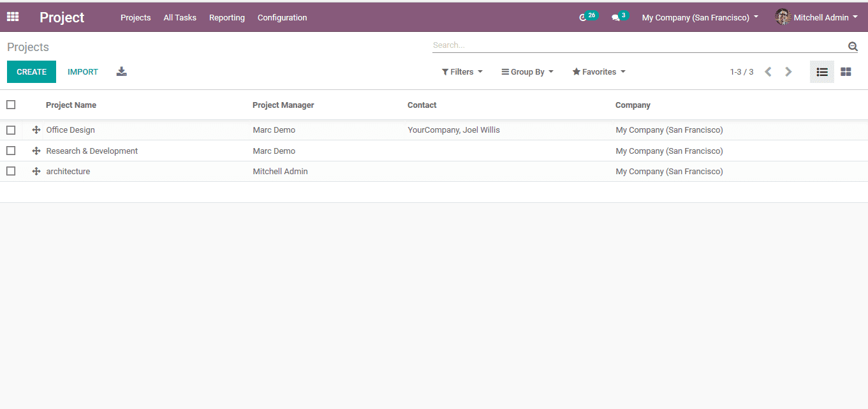Focus the Search input field
Image resolution: width=868 pixels, height=409 pixels.
pyautogui.click(x=639, y=46)
